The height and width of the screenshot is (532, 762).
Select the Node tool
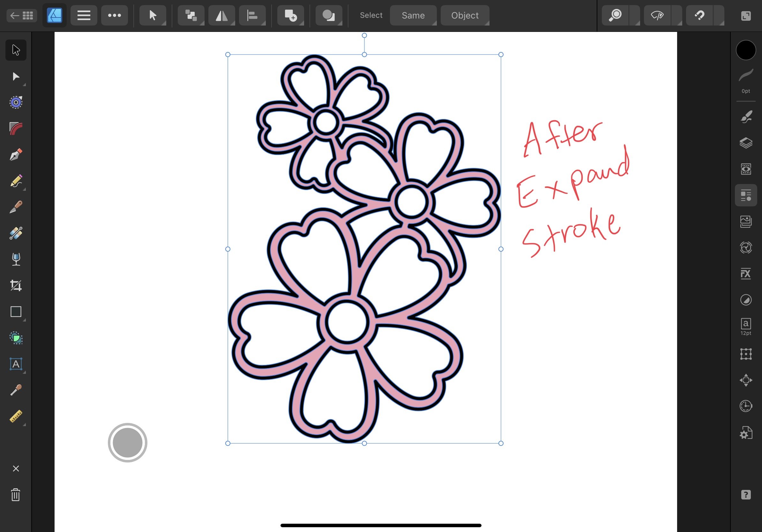(16, 77)
